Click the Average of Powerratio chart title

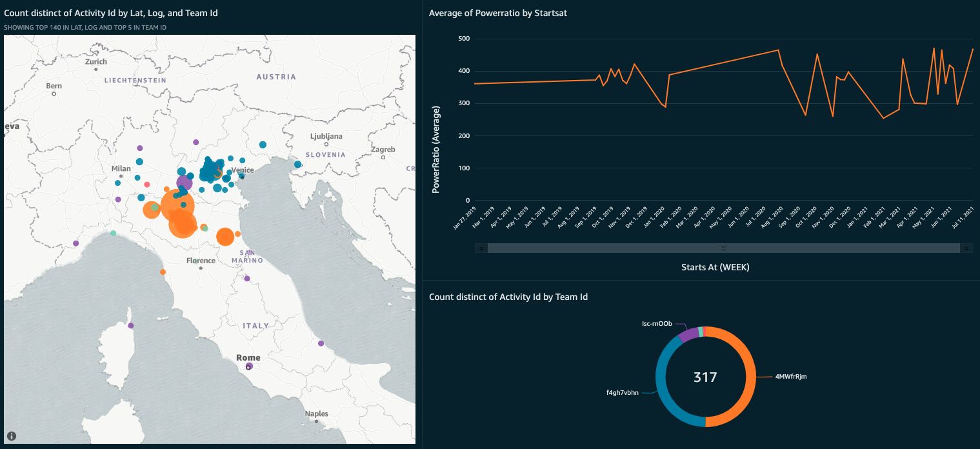[x=498, y=13]
